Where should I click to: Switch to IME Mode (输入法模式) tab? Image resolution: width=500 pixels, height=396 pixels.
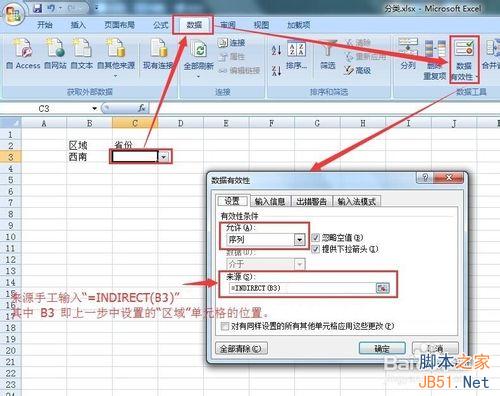357,201
